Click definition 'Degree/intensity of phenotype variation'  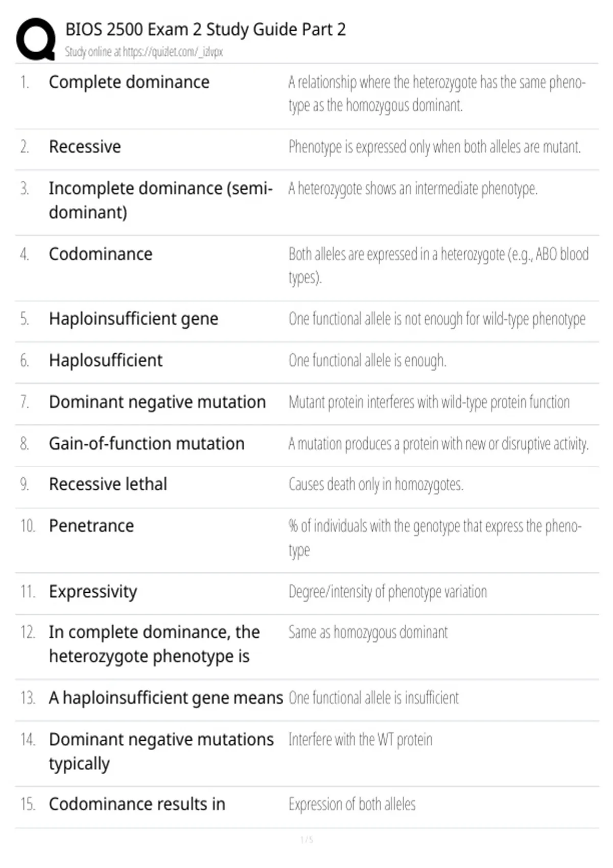click(x=388, y=592)
